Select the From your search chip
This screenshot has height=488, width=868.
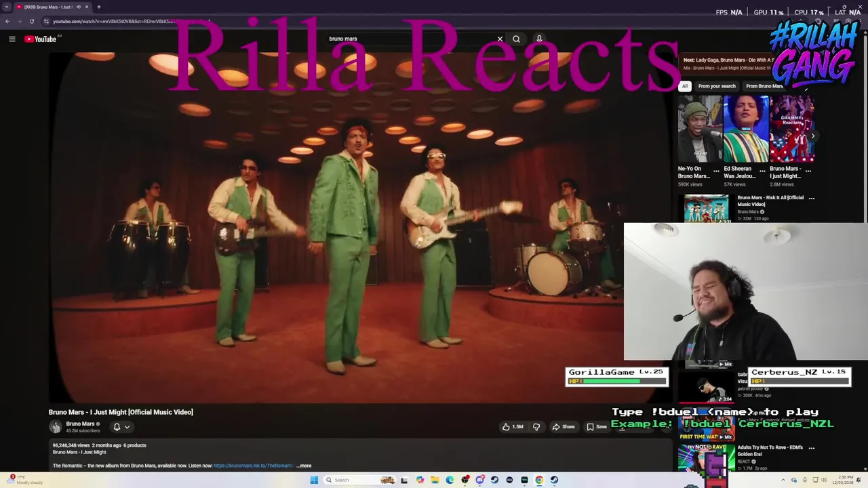[x=717, y=86]
